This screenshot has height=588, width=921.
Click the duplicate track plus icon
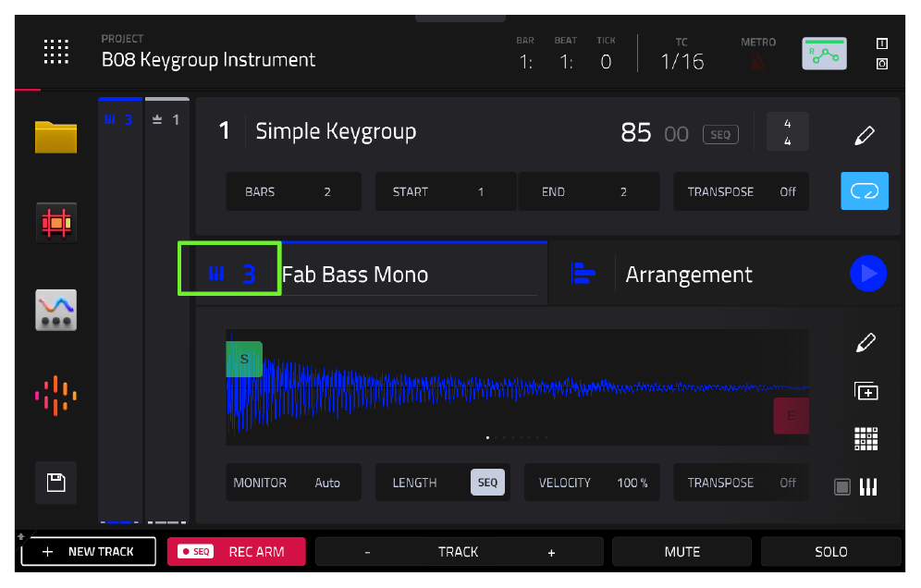(866, 391)
